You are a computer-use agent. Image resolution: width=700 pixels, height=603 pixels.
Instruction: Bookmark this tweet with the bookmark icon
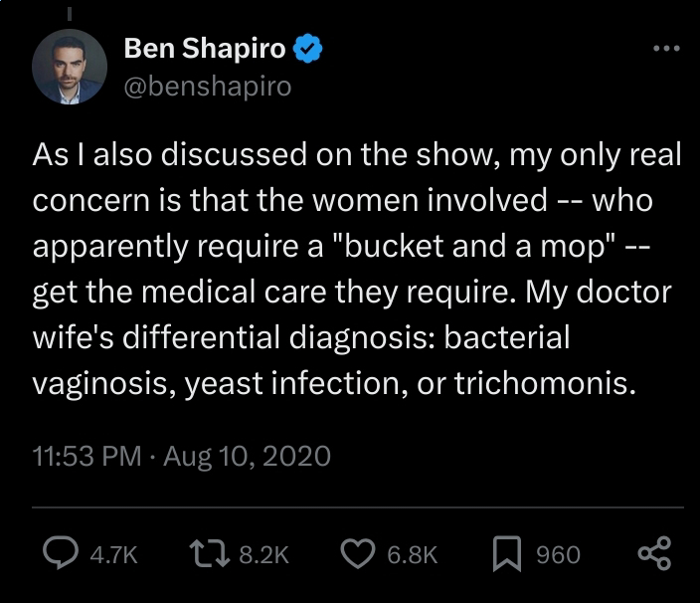[x=506, y=554]
